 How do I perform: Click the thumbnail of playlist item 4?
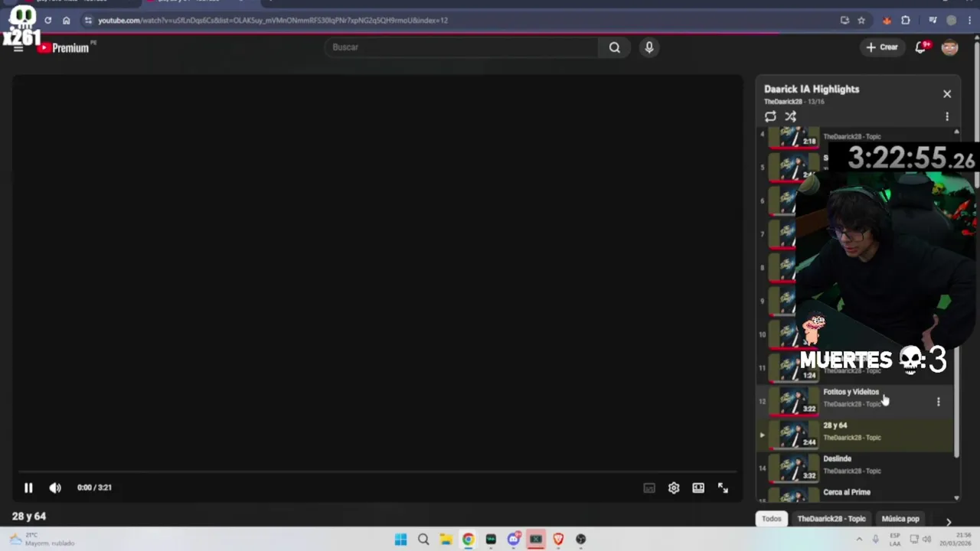tap(793, 137)
